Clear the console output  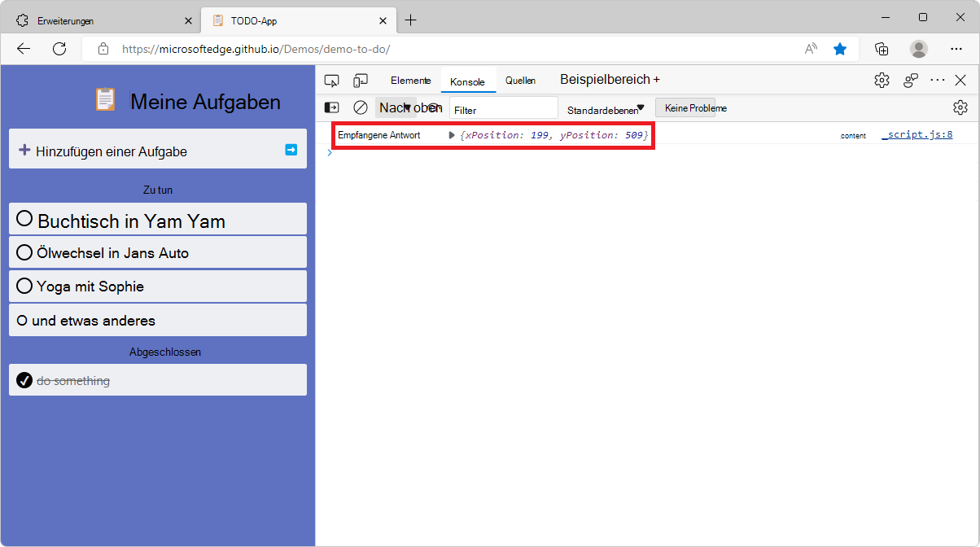pos(361,107)
